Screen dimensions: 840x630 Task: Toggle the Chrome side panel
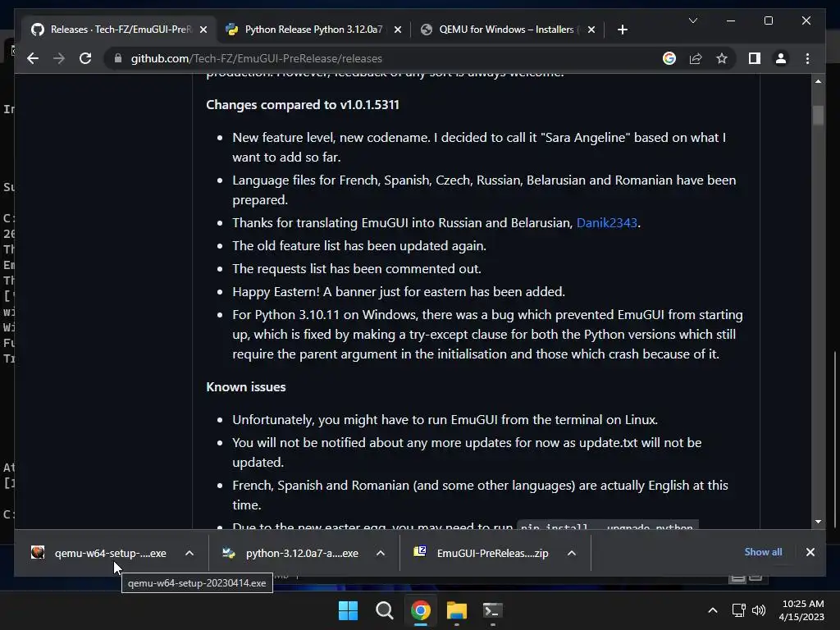755,58
